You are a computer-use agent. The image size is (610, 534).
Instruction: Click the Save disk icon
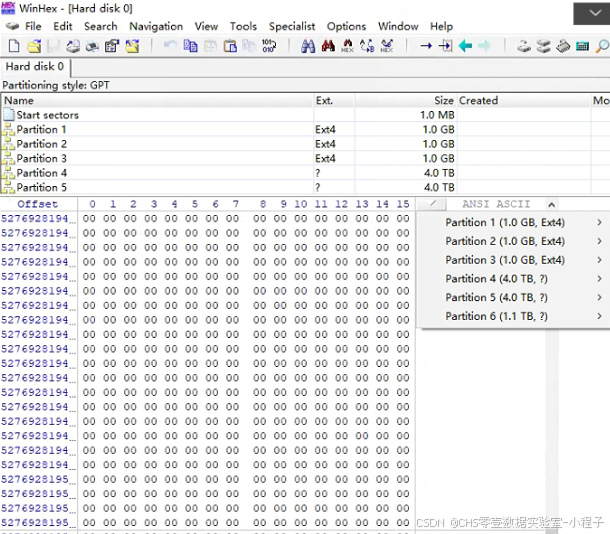[53, 46]
